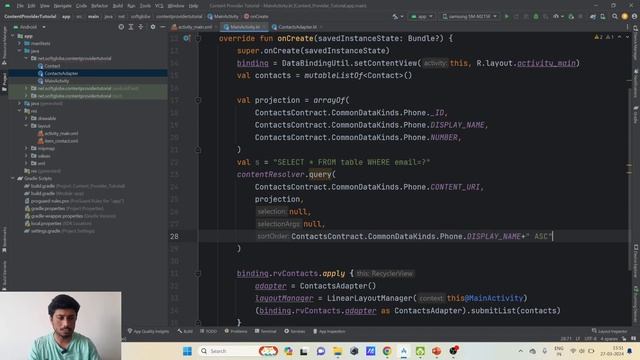Collapse the java folder in project tree
The height and width of the screenshot is (360, 640).
click(x=20, y=51)
